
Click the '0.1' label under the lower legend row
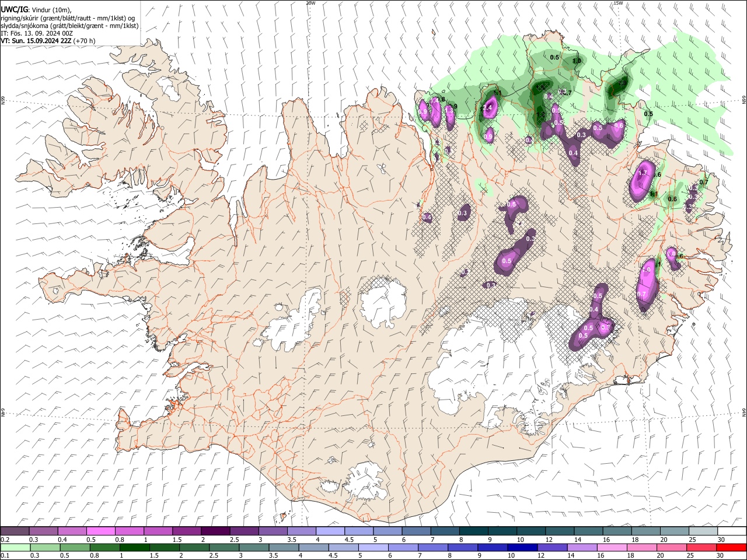(x=5, y=555)
